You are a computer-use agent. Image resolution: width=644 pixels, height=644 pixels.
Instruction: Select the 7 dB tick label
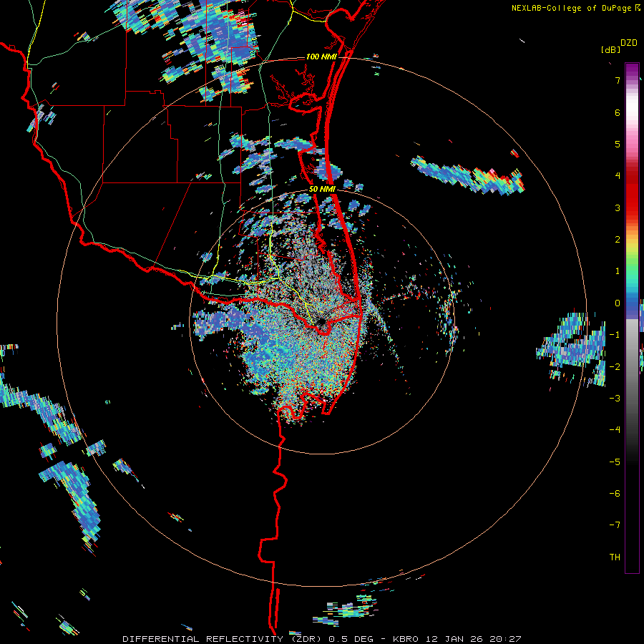click(618, 80)
